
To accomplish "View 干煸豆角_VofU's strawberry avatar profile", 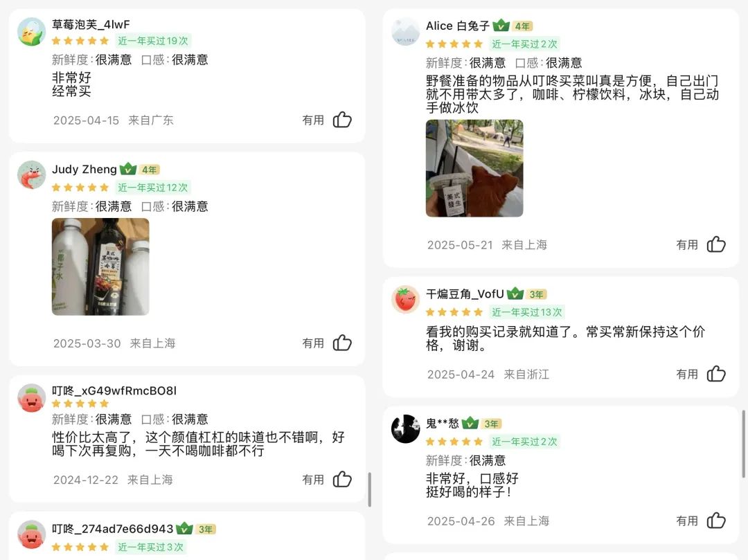I will [405, 299].
